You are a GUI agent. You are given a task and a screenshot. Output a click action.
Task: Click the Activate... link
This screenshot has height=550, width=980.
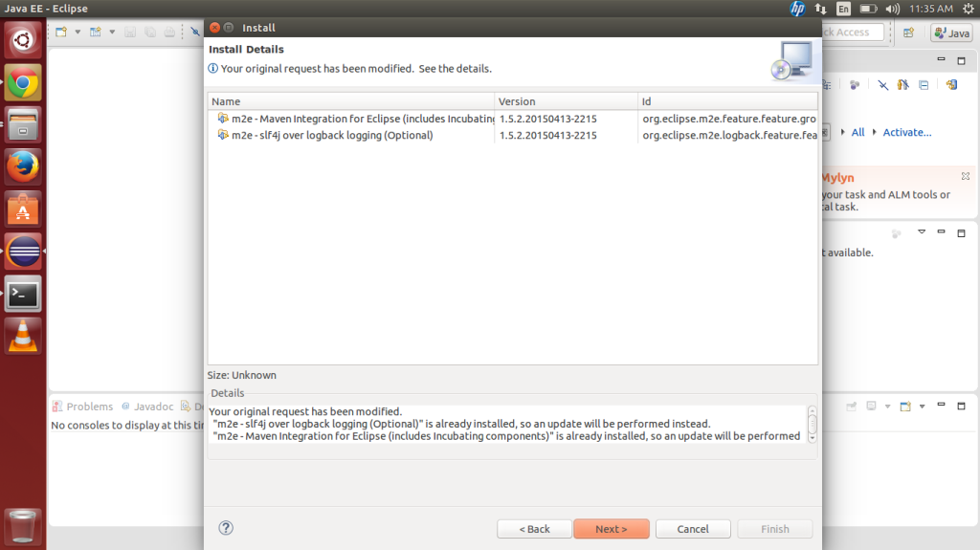(907, 133)
